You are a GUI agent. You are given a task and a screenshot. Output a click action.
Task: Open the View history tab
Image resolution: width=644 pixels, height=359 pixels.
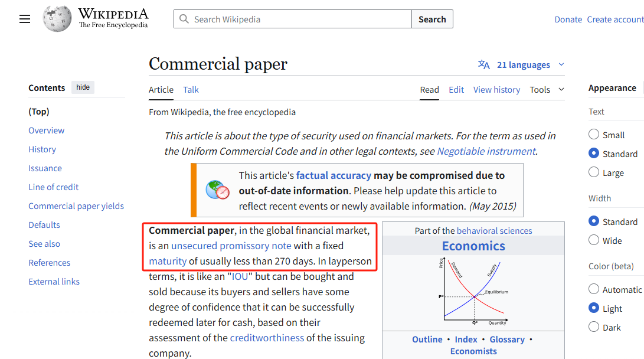point(496,90)
